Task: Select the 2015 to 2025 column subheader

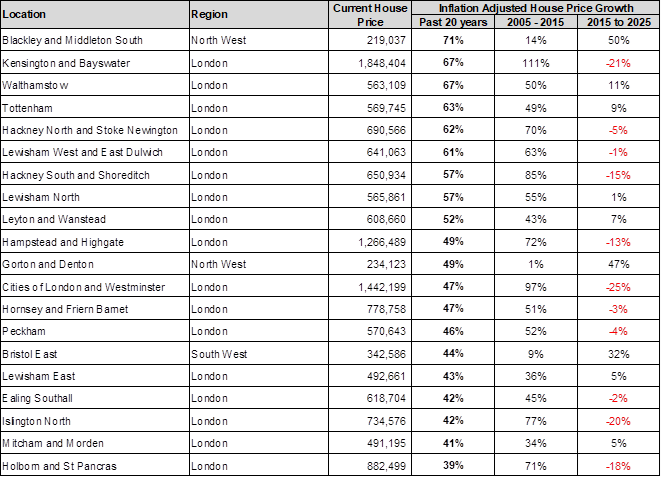Action: 617,22
